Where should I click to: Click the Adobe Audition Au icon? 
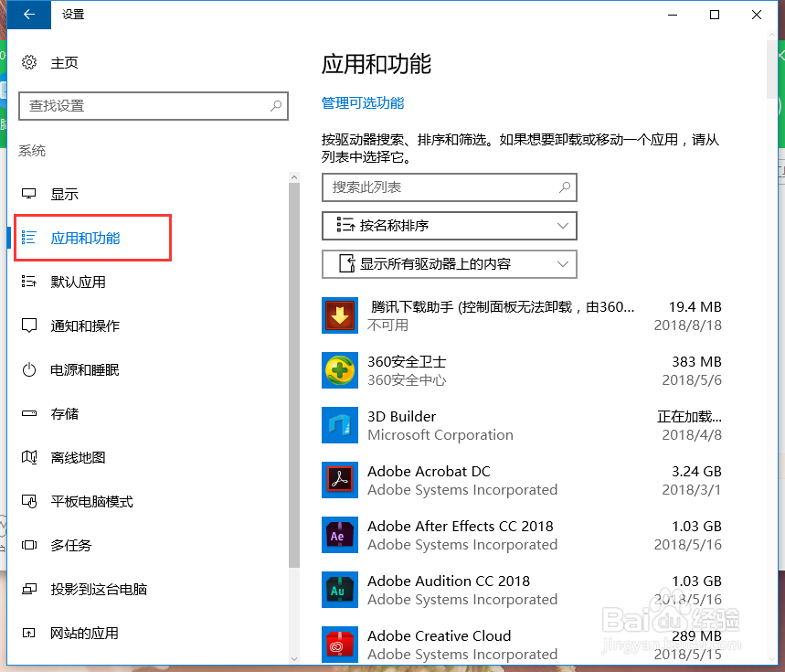click(x=340, y=590)
